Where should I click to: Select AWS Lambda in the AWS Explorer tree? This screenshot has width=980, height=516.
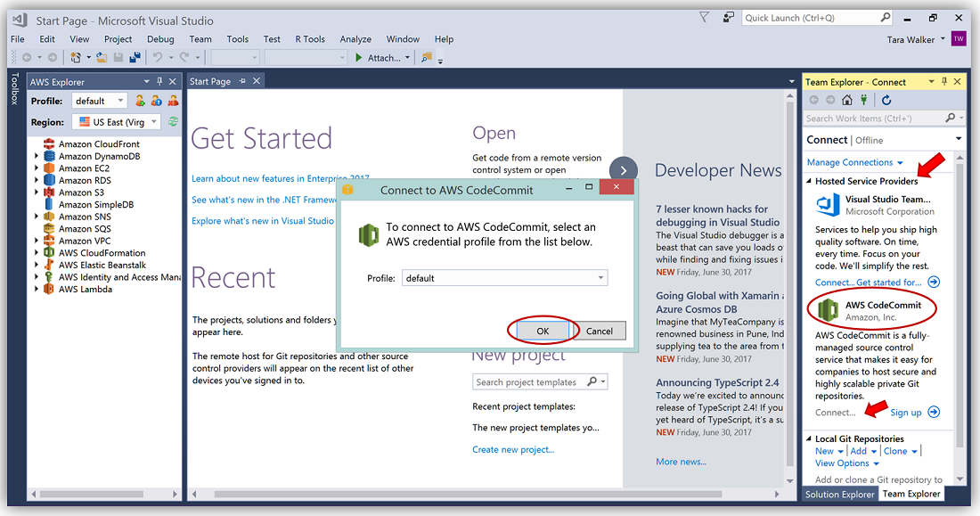point(84,289)
